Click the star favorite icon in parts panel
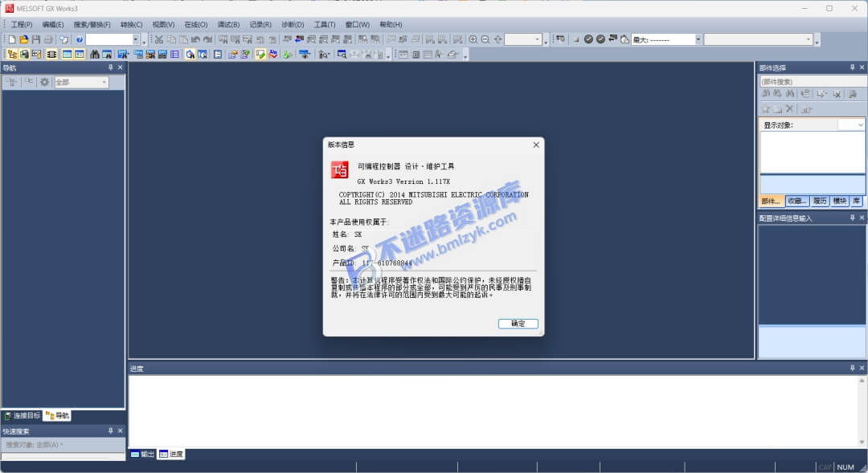The width and height of the screenshot is (868, 473). click(x=766, y=109)
